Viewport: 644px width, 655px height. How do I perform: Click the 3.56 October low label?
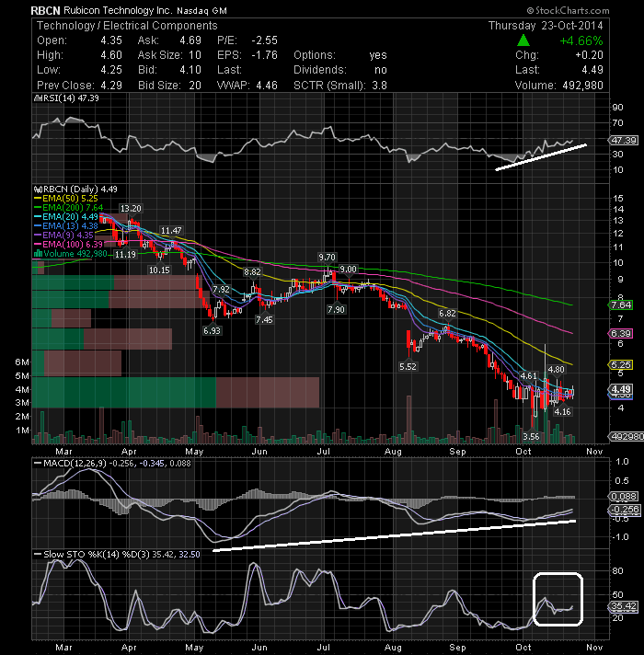coord(531,437)
